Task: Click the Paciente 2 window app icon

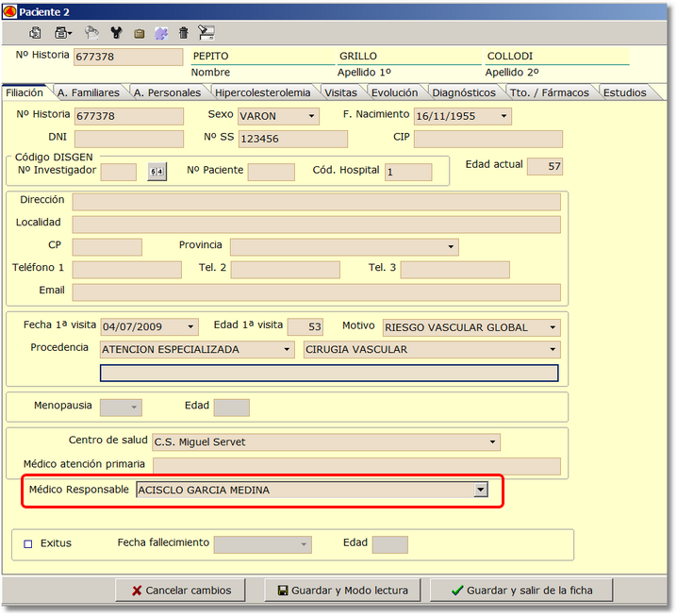Action: (x=9, y=11)
